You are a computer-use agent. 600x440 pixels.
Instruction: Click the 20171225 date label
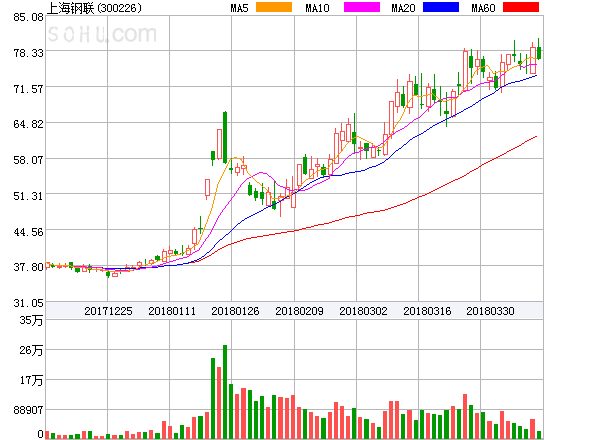pyautogui.click(x=108, y=311)
